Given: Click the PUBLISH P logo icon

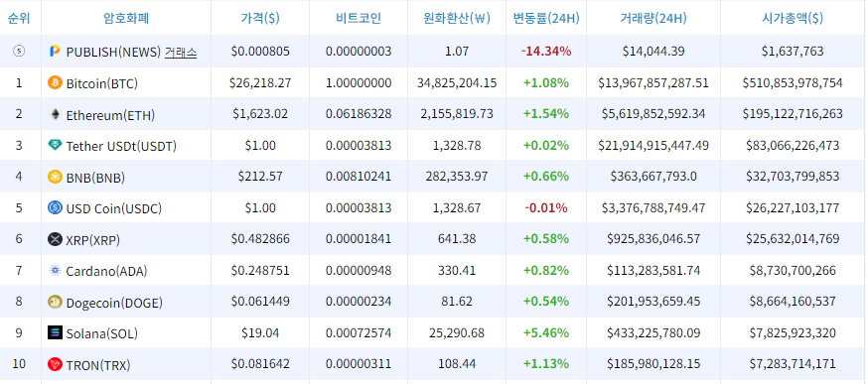Looking at the screenshot, I should click(55, 52).
